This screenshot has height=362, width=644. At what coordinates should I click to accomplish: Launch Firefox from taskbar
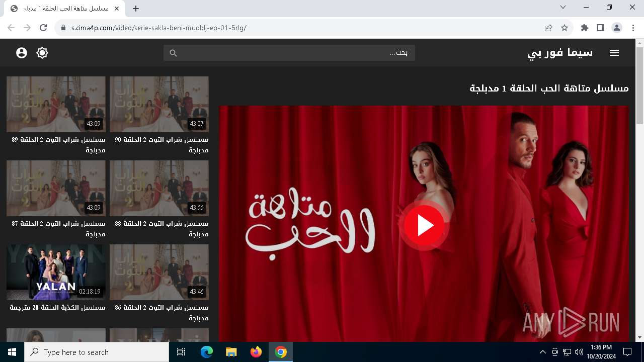click(256, 352)
